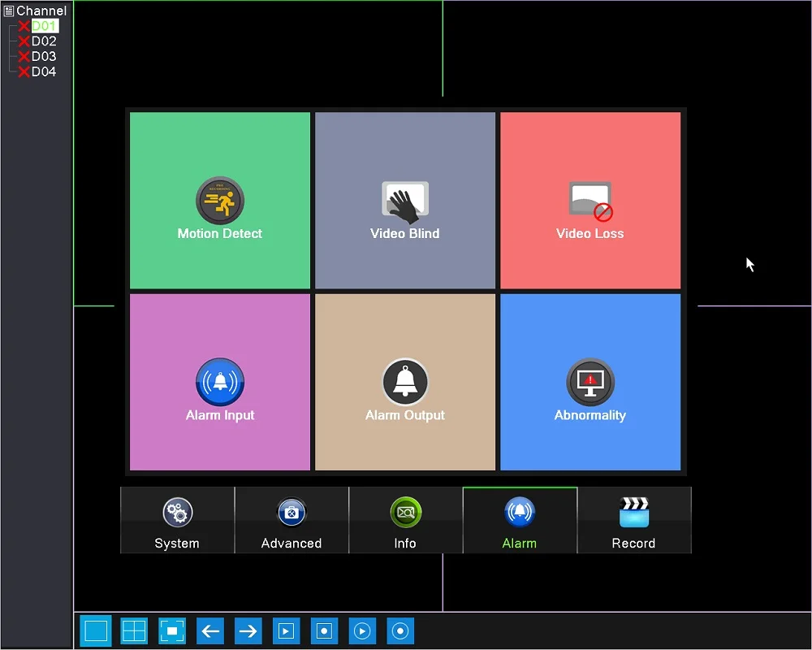The height and width of the screenshot is (650, 812).
Task: Click the right arrow next button
Action: point(248,630)
